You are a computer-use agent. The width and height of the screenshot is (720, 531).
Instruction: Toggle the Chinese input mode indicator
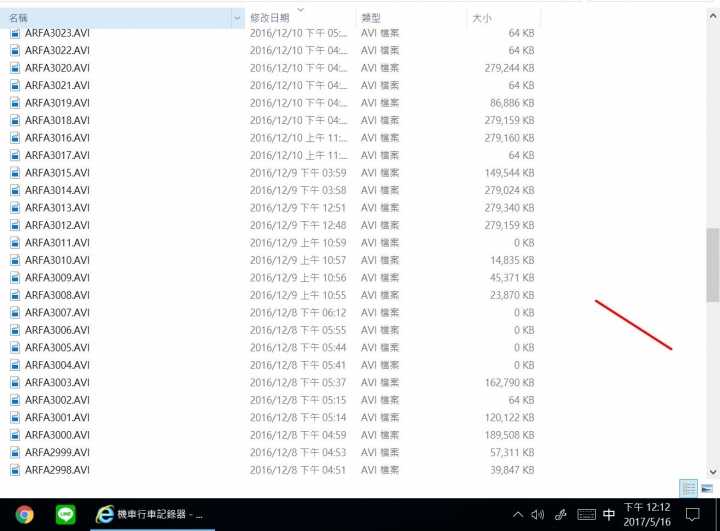[609, 514]
